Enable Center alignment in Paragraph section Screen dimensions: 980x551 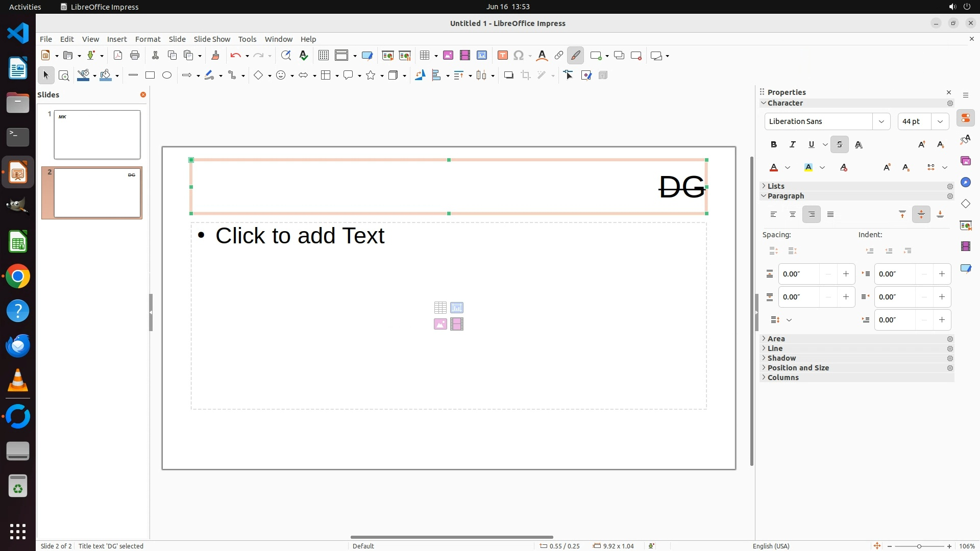793,215
